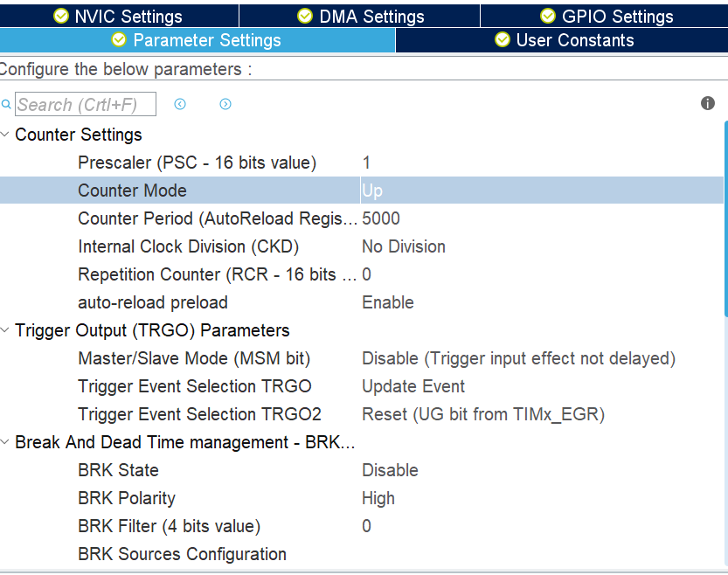
Task: Switch to the User Constants tab
Action: click(x=564, y=40)
